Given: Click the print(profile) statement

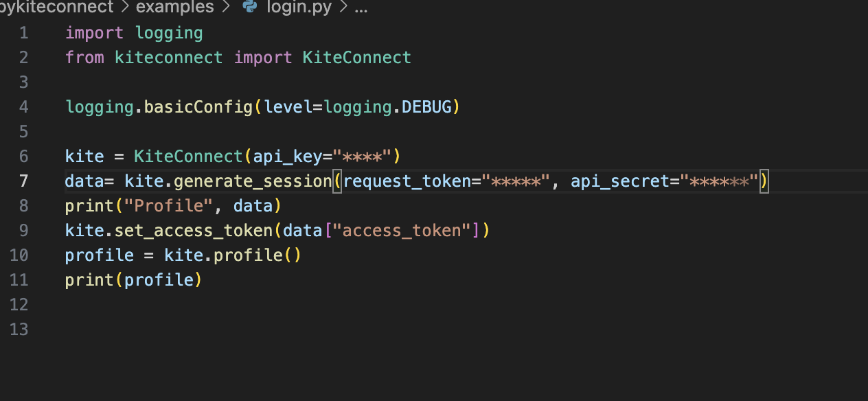Looking at the screenshot, I should [x=134, y=280].
